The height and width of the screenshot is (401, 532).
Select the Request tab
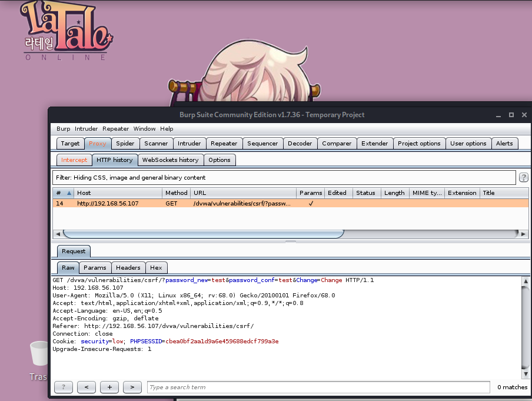[74, 251]
